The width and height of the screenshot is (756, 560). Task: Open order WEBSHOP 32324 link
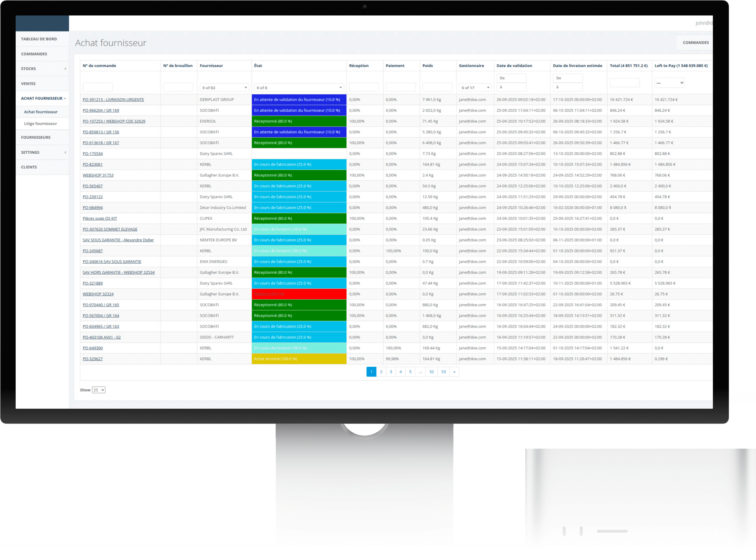click(x=98, y=294)
